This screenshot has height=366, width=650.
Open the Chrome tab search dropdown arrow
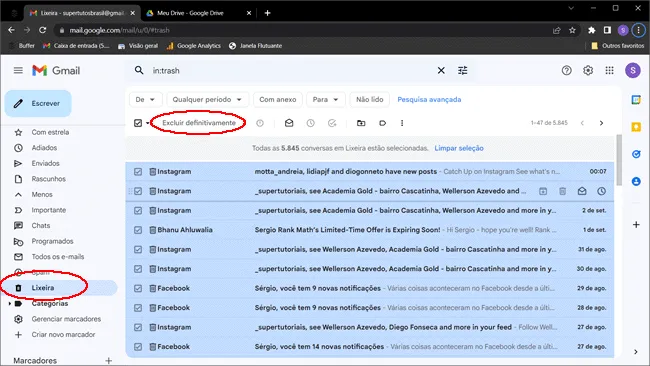pos(571,8)
